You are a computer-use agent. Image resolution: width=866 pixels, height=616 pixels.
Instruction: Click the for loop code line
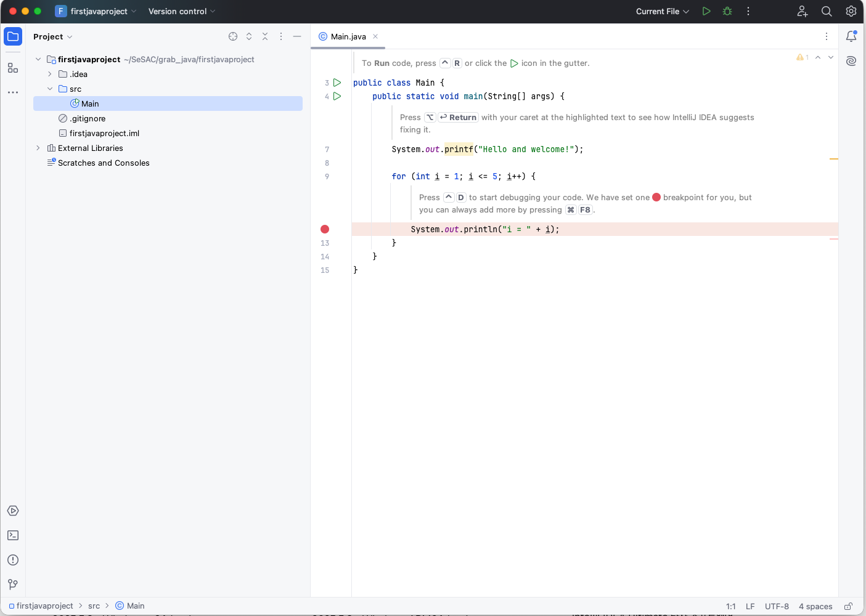pos(464,176)
